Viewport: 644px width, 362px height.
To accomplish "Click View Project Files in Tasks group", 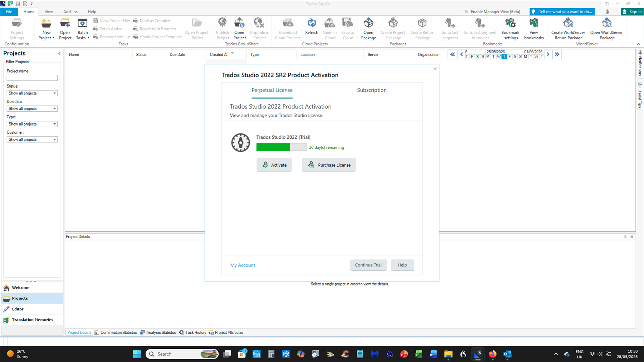I will click(x=112, y=21).
